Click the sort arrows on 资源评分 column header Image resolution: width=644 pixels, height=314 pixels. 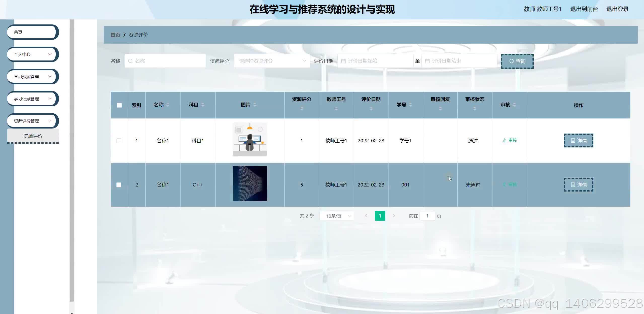click(301, 109)
